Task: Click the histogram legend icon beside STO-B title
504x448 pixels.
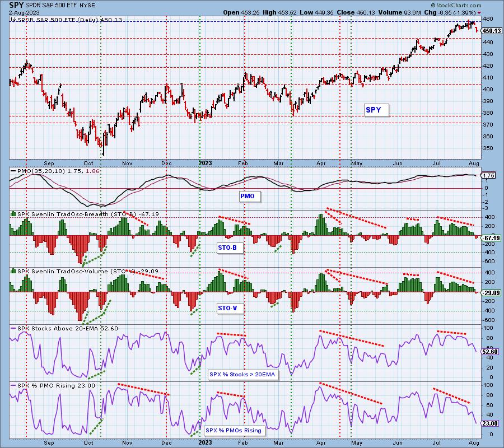Action: [13, 214]
